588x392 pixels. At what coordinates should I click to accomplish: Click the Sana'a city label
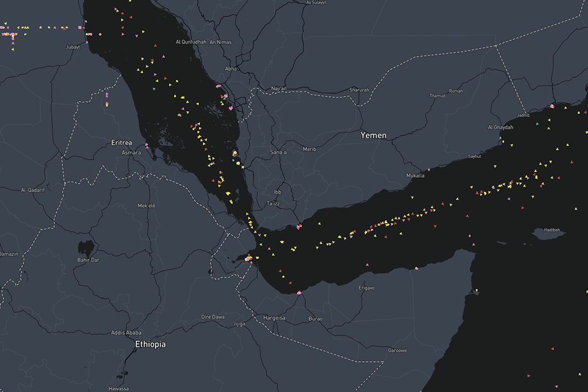tap(277, 152)
